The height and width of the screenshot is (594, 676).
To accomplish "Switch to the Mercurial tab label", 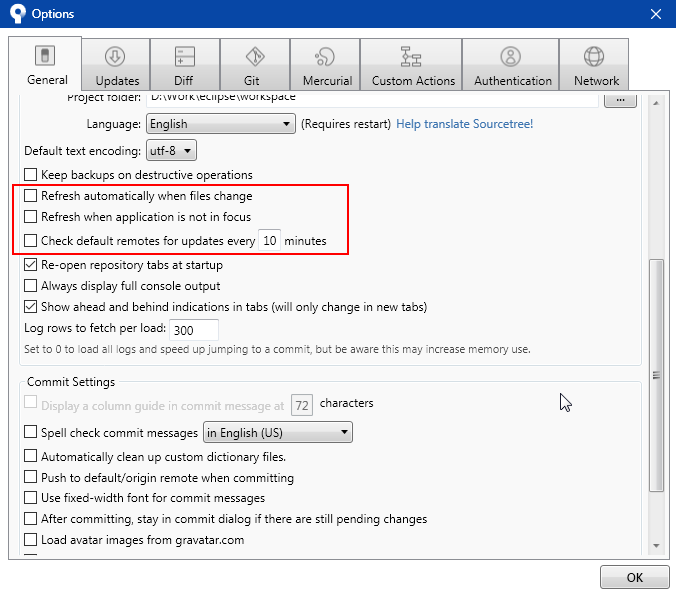I will pos(327,81).
